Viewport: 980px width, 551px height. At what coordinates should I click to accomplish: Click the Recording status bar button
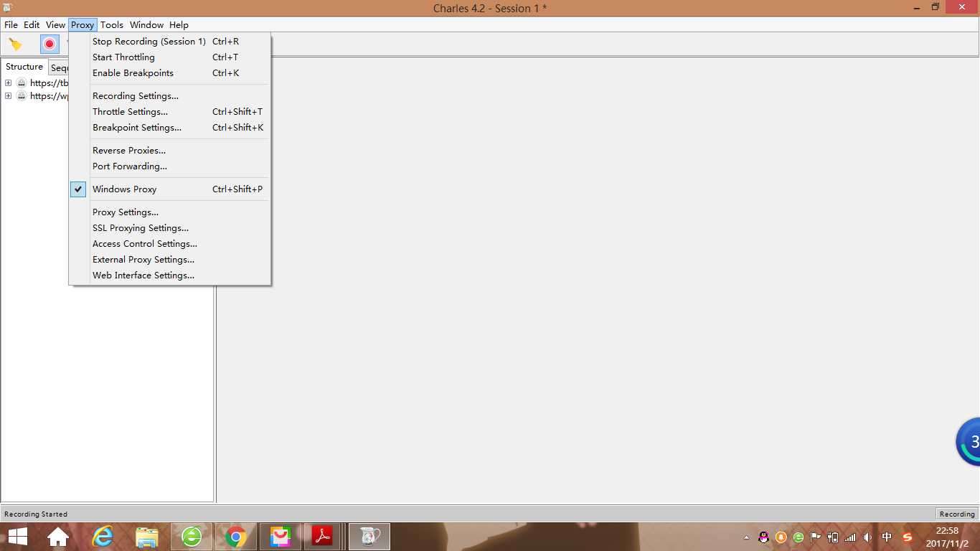(957, 514)
